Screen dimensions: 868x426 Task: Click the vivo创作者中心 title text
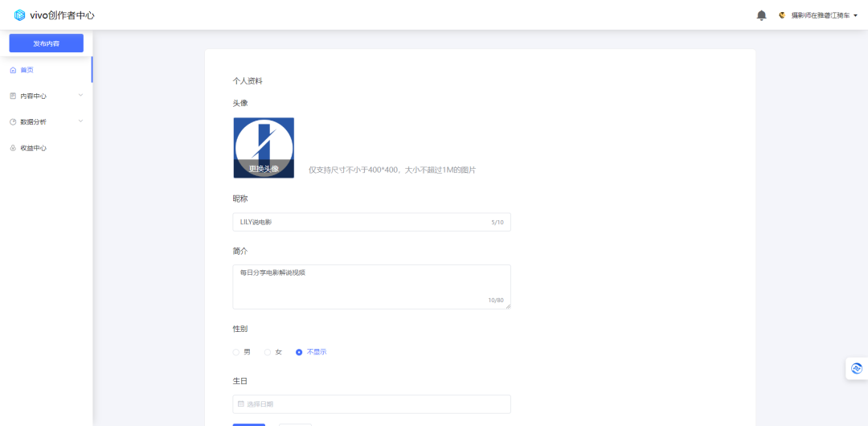tap(62, 15)
